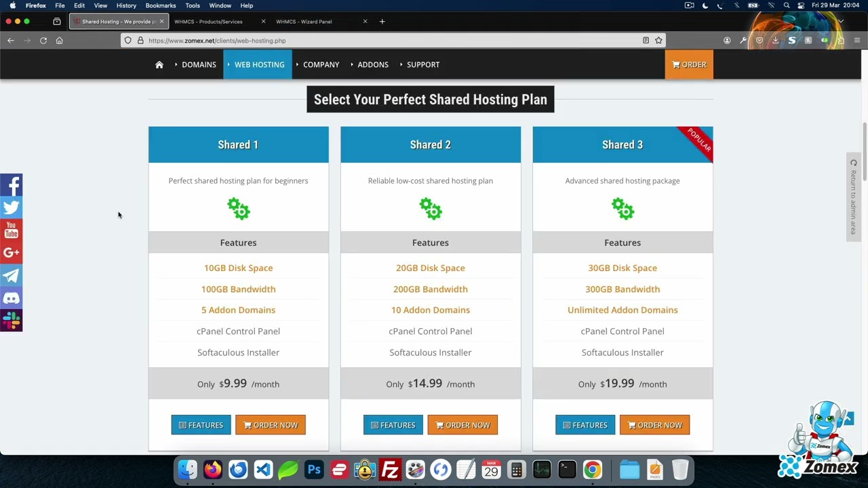The height and width of the screenshot is (488, 868).
Task: Reload the page in Firefox
Action: tap(43, 41)
